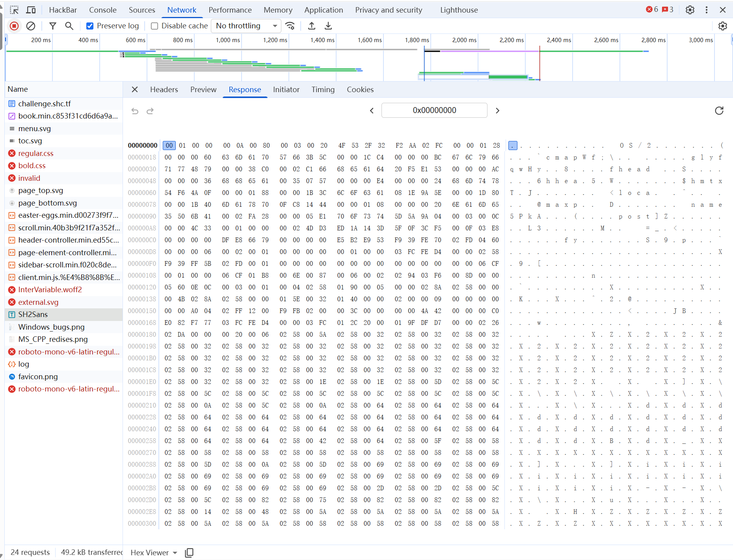Open the No throttling dropdown
Screen dimensions: 733x560
(x=246, y=26)
